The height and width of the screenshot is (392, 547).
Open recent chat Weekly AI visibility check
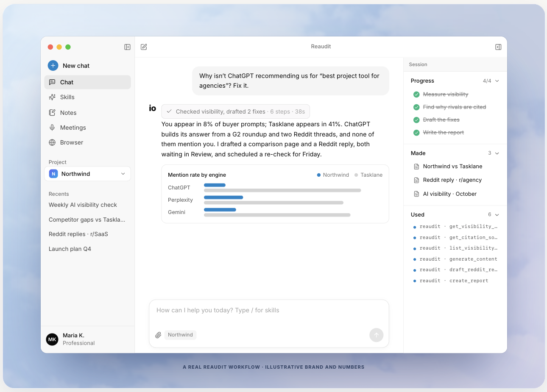coord(83,205)
